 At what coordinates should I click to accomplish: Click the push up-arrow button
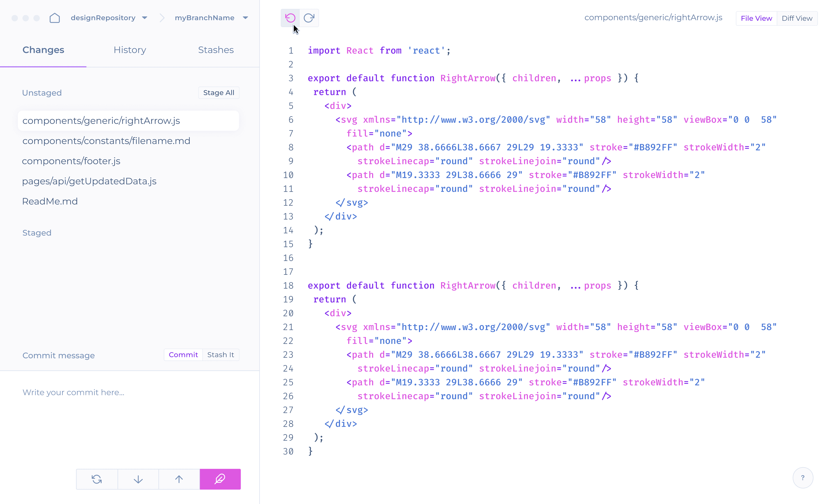pyautogui.click(x=179, y=479)
